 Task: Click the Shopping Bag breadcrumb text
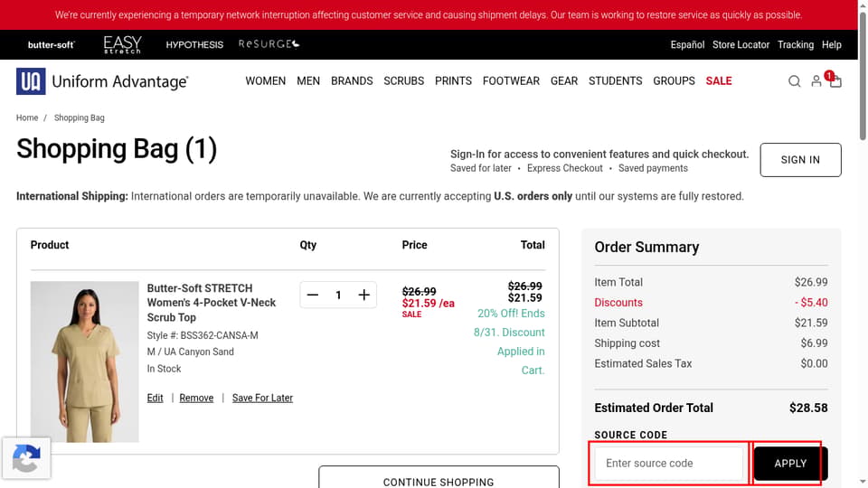(80, 117)
